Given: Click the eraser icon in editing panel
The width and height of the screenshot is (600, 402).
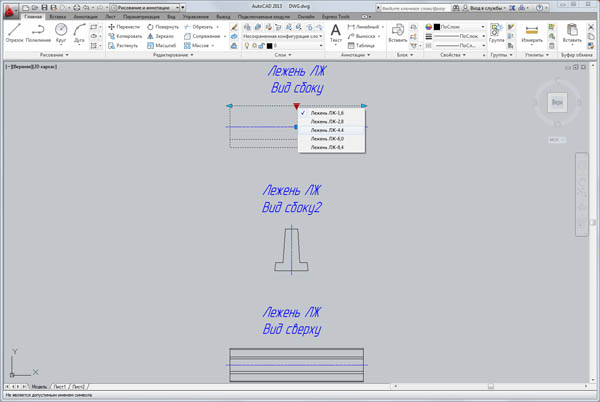Looking at the screenshot, I should [x=234, y=27].
